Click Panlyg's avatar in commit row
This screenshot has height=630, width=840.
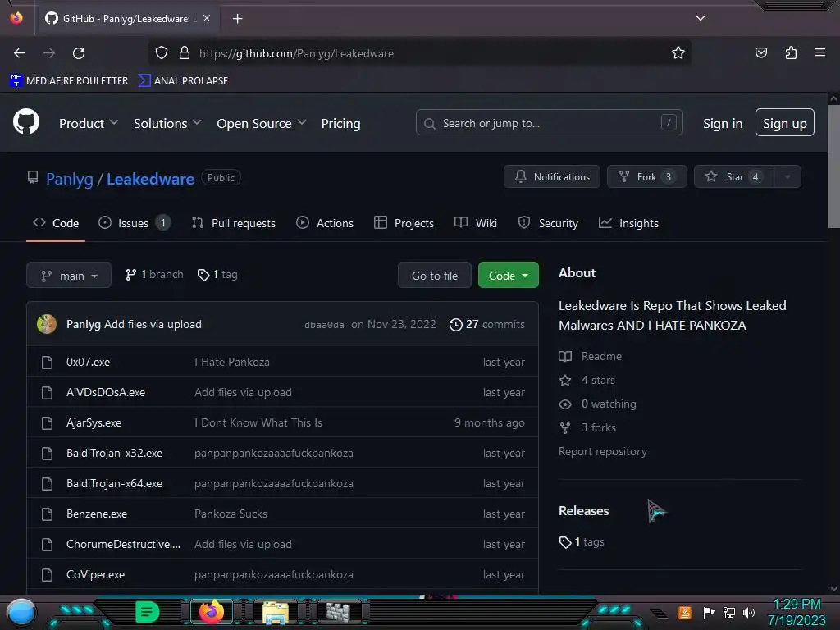(47, 324)
